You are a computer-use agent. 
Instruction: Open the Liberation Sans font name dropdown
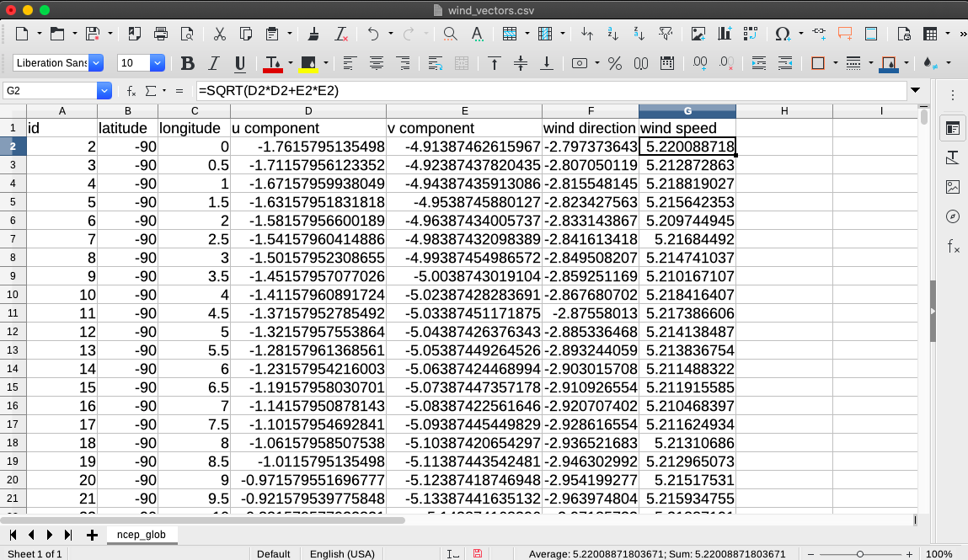(x=96, y=64)
